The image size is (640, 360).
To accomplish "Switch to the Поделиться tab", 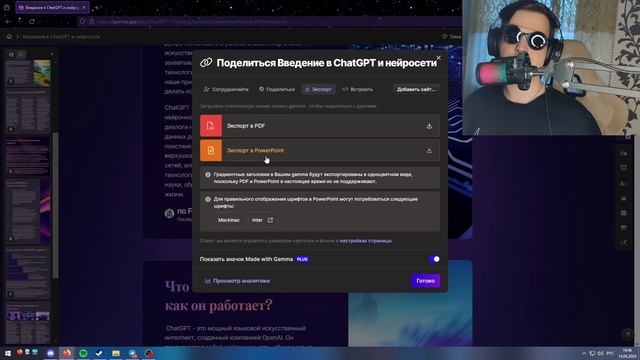I will [277, 89].
